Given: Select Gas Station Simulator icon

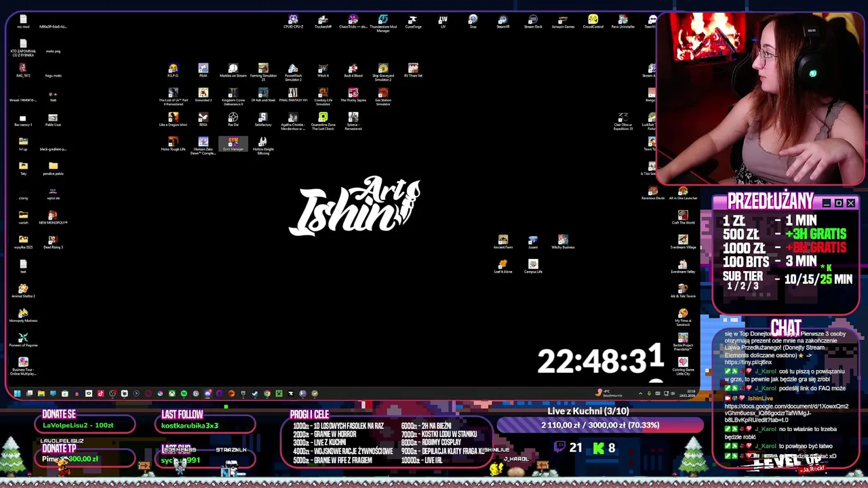Looking at the screenshot, I should [383, 96].
